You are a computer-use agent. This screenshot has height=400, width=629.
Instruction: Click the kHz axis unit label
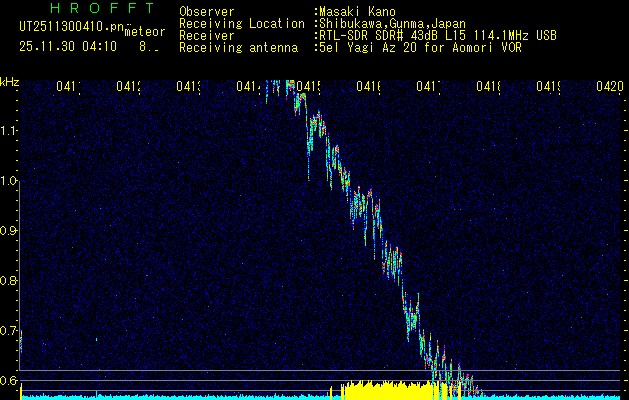tap(10, 81)
